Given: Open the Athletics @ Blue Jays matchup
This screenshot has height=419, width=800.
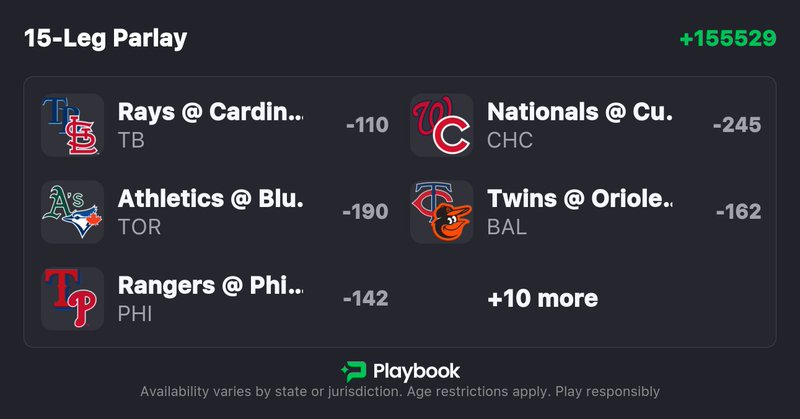Looking at the screenshot, I should click(x=210, y=199).
